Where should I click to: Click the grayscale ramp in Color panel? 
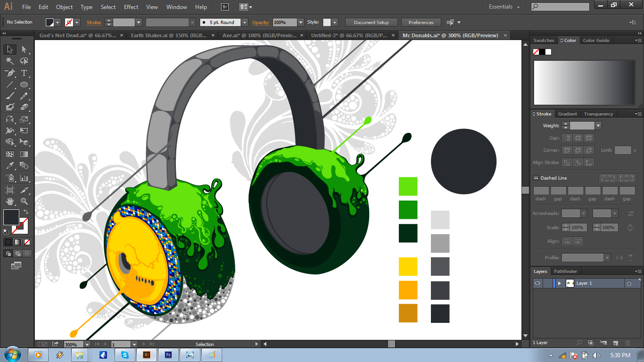click(x=585, y=83)
